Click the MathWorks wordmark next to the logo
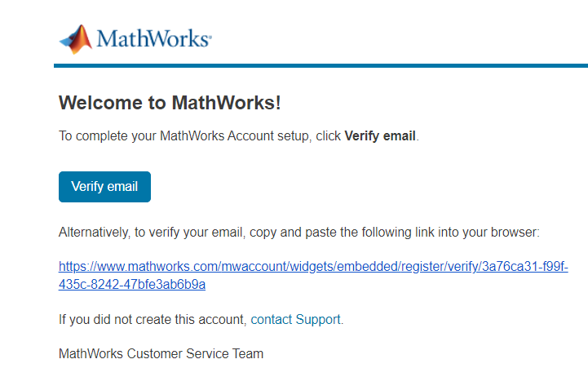This screenshot has width=588, height=377. tap(154, 38)
